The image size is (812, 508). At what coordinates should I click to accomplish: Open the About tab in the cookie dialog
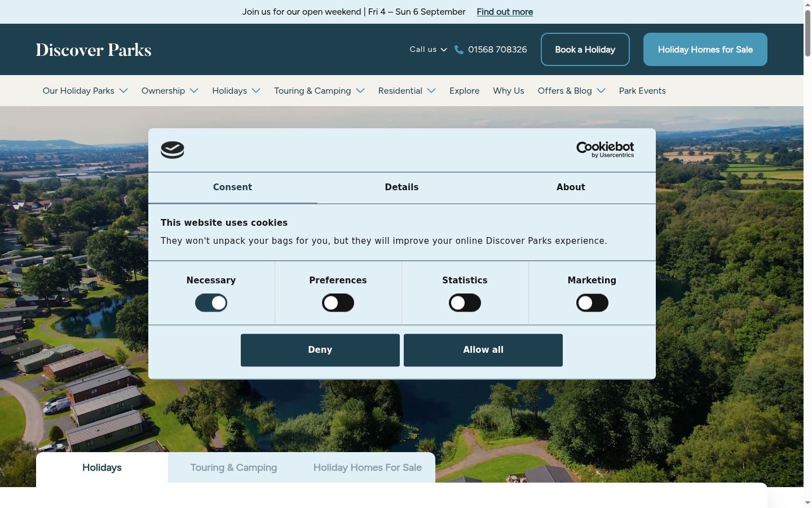571,188
